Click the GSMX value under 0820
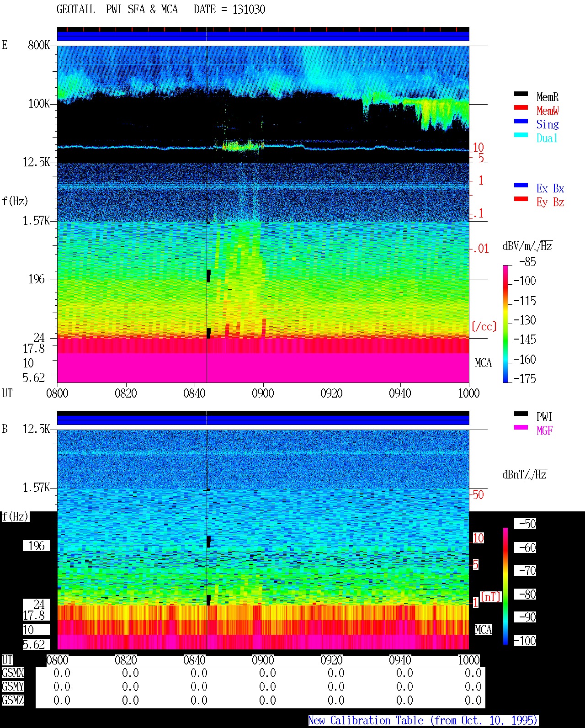The height and width of the screenshot is (728, 585). [130, 673]
